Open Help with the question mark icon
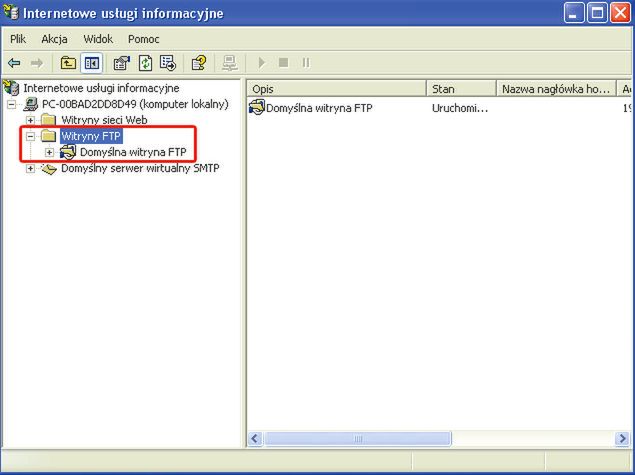 [x=198, y=63]
